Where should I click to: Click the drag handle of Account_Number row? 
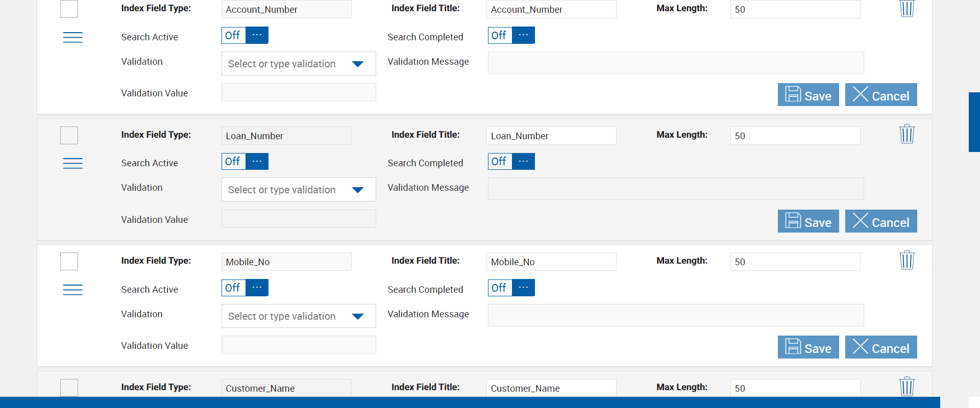[72, 37]
